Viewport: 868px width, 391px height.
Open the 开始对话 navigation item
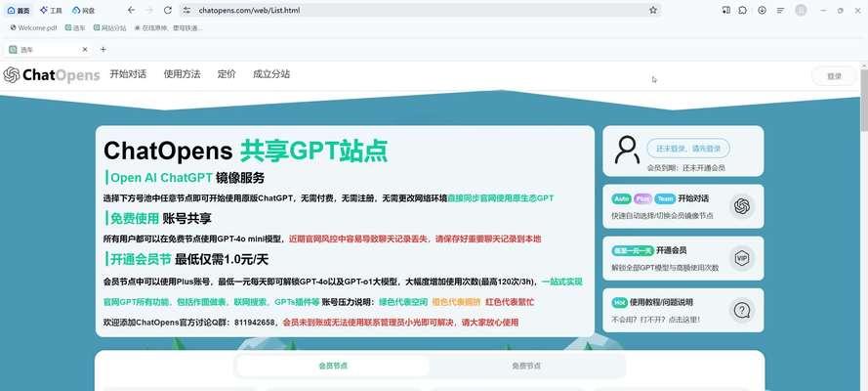point(128,74)
